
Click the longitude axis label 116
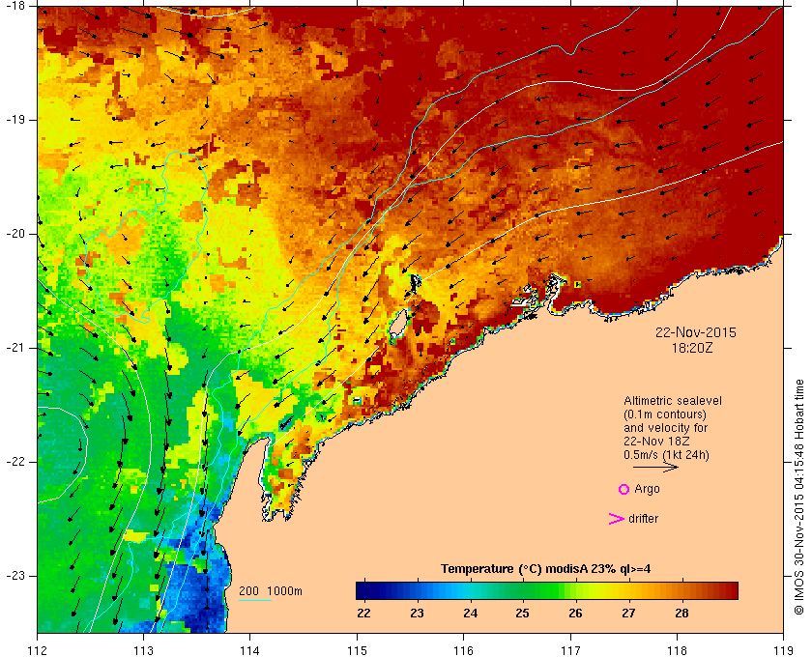tap(463, 650)
